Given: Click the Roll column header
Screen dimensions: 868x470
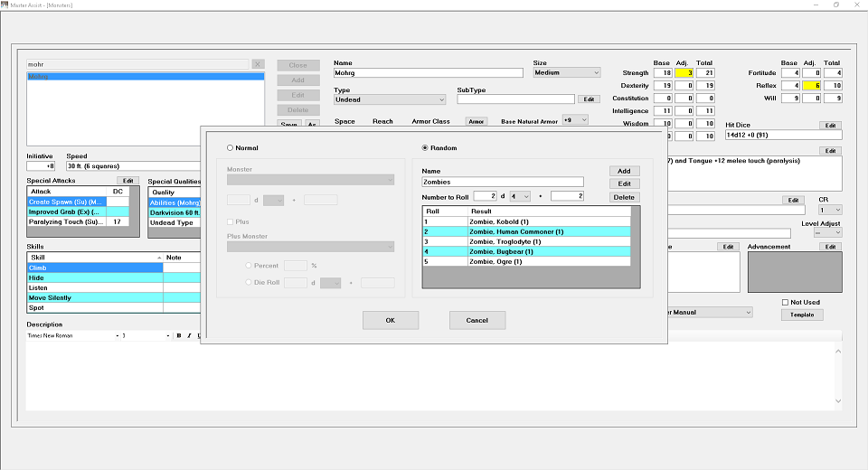Looking at the screenshot, I should (x=446, y=211).
